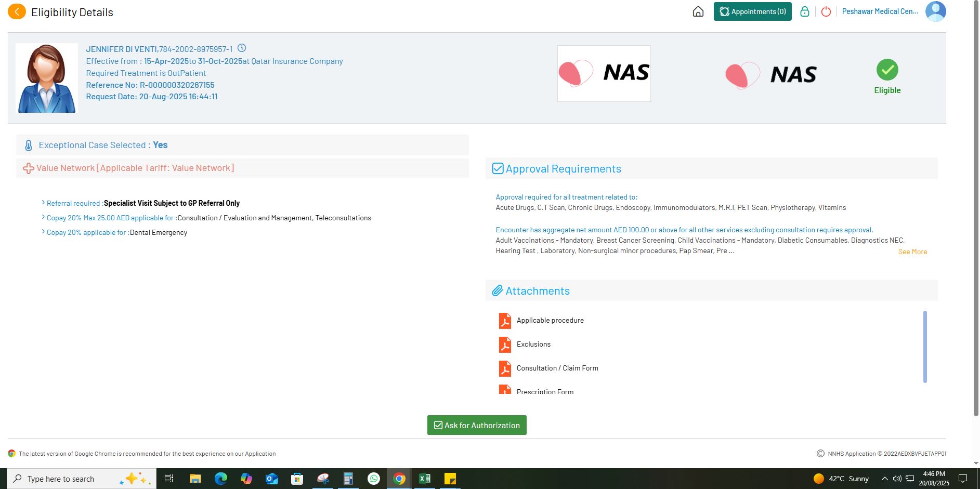The width and height of the screenshot is (980, 489).
Task: Click the Windows taskbar search box
Action: [x=82, y=479]
